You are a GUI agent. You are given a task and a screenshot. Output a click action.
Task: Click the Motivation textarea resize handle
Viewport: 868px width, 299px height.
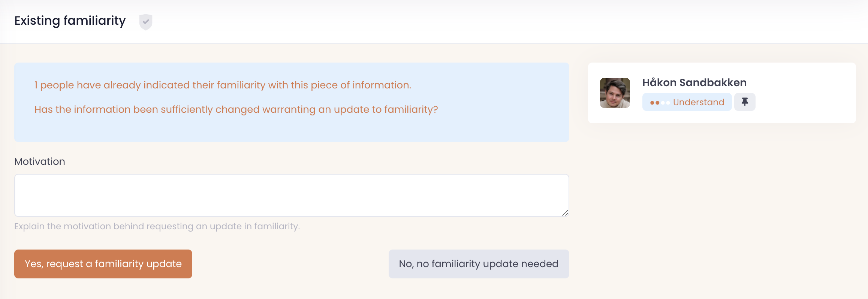pos(565,213)
